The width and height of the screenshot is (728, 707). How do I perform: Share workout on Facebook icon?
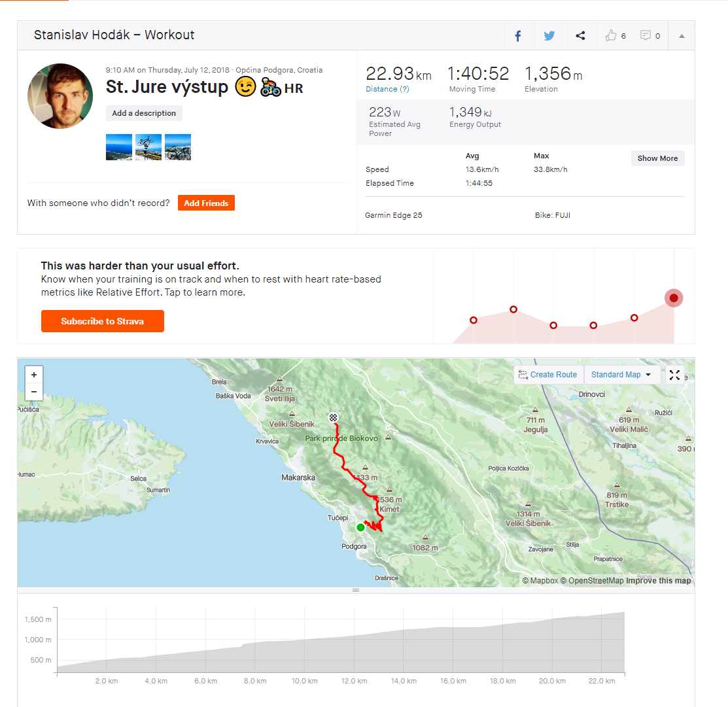tap(517, 36)
